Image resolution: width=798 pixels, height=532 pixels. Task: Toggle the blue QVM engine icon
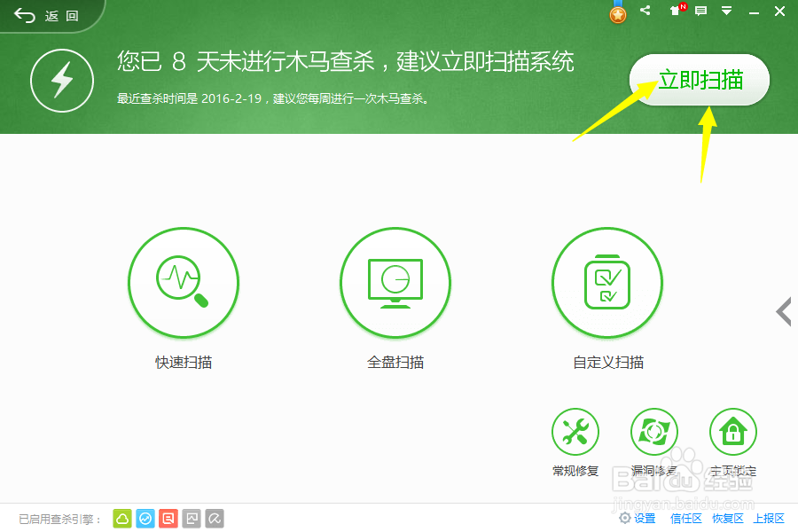tap(145, 518)
